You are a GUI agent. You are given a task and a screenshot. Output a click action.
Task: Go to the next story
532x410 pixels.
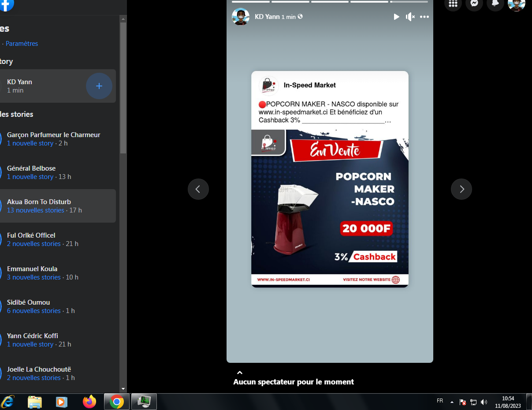pyautogui.click(x=461, y=189)
